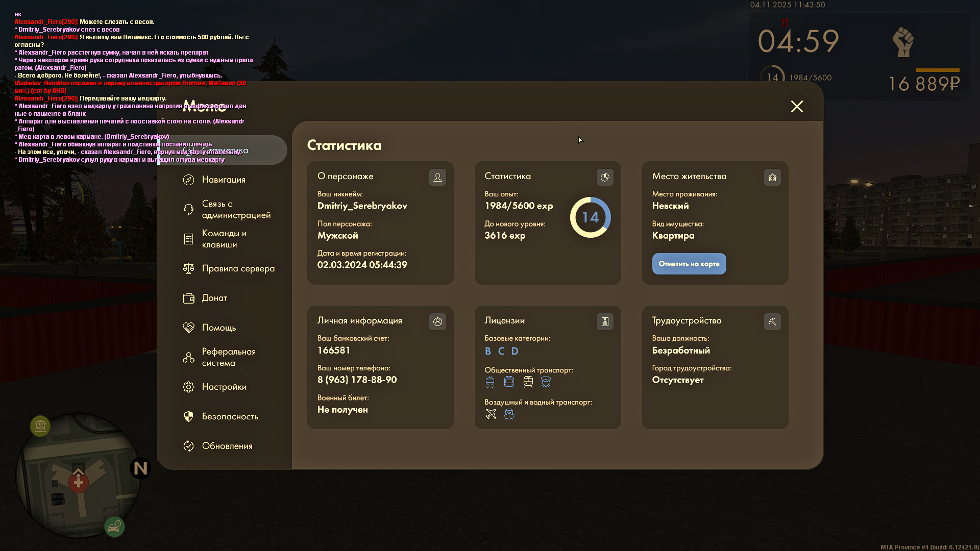The height and width of the screenshot is (551, 980).
Task: Click the pie chart icon in Статистика card
Action: click(605, 177)
